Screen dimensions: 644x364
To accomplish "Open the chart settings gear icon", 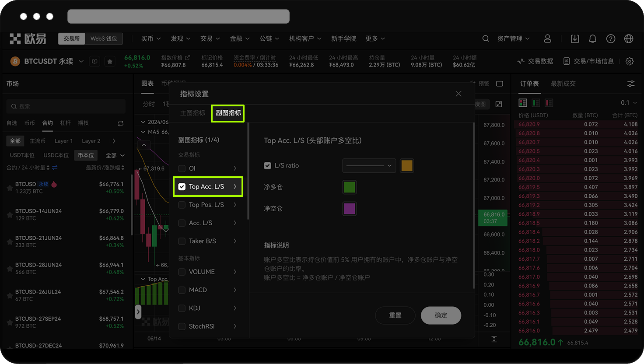I will point(629,61).
